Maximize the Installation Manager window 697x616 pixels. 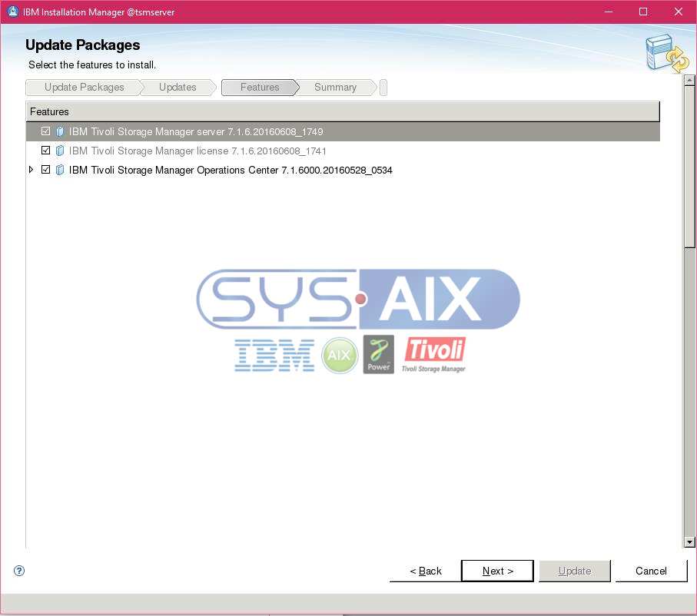pos(643,12)
